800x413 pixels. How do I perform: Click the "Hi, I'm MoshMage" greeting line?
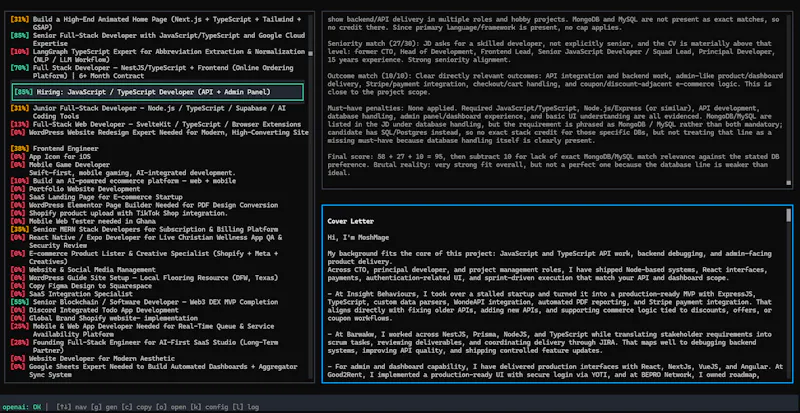pos(358,238)
